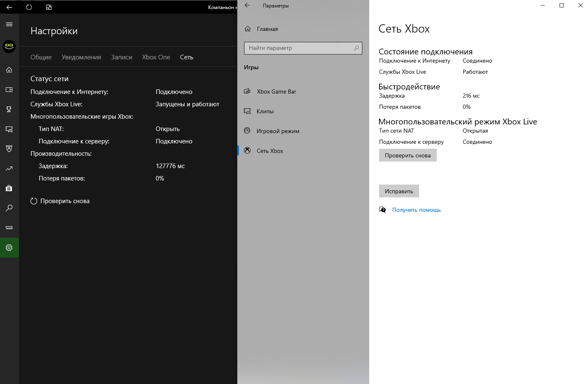Open the captures icon in Xbox sidebar

click(x=9, y=129)
